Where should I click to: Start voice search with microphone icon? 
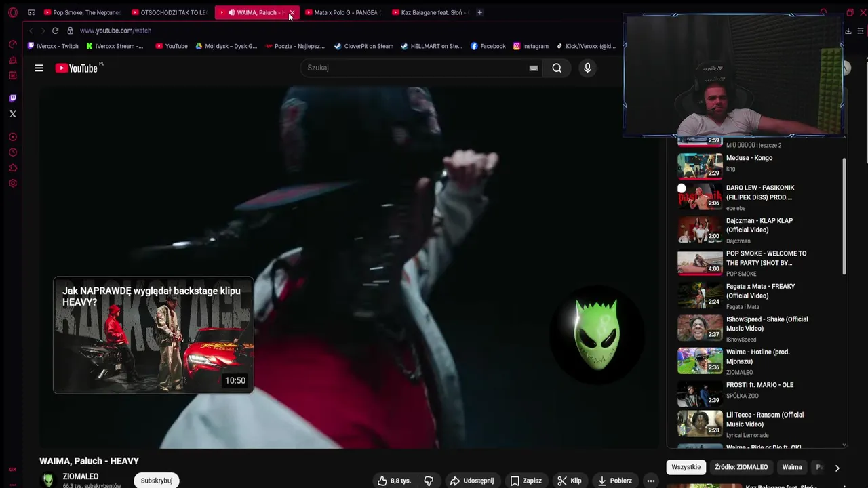coord(587,68)
